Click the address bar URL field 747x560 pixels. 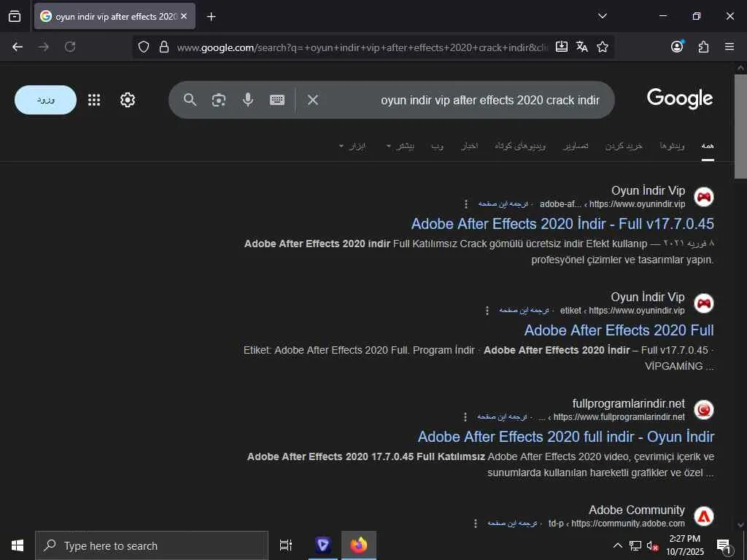[x=362, y=47]
